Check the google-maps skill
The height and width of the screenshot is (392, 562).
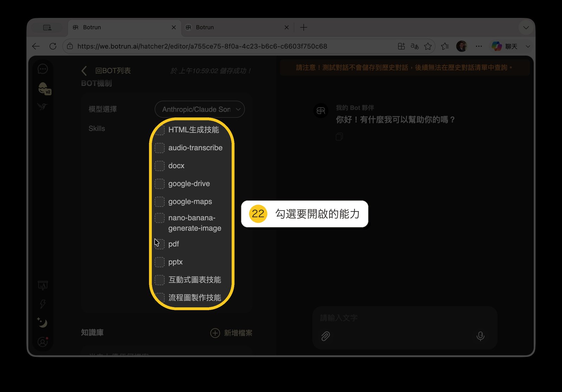pos(160,201)
